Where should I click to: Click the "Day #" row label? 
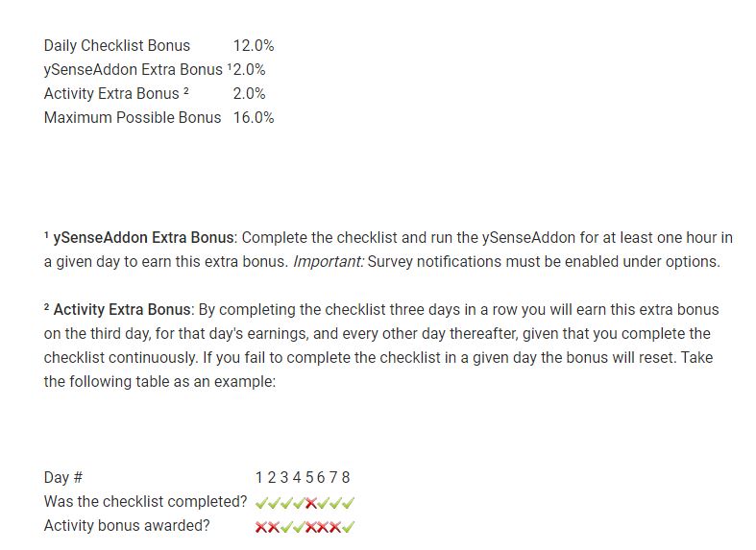63,477
